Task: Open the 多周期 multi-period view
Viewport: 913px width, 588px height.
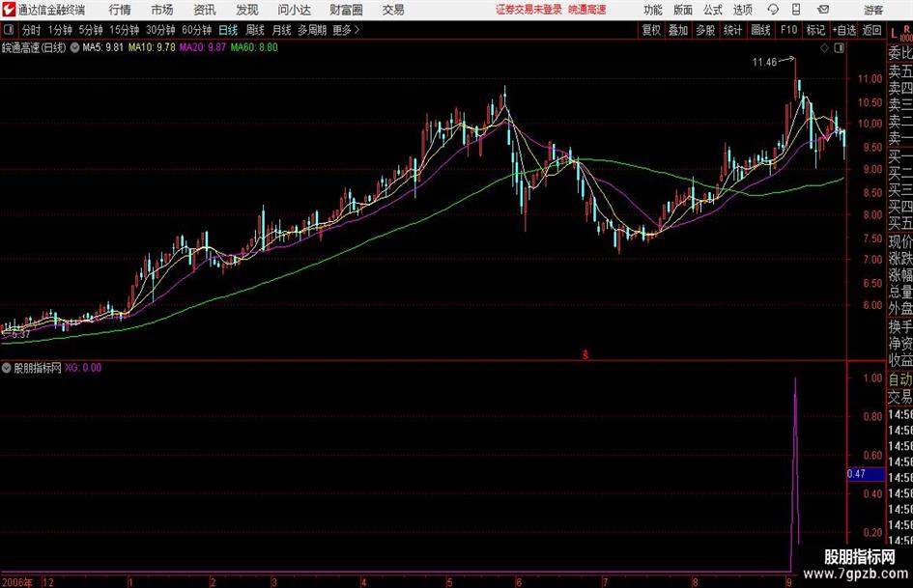Action: (x=312, y=30)
